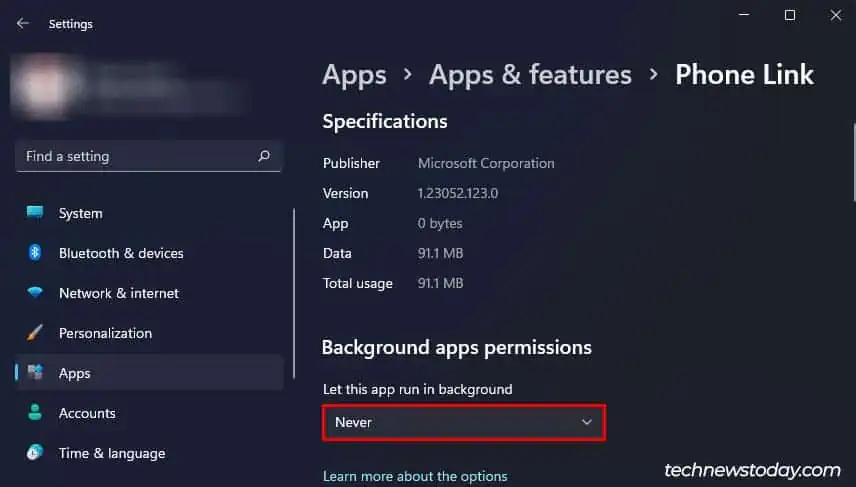
Task: Select the Apps label in sidebar
Action: click(x=75, y=373)
